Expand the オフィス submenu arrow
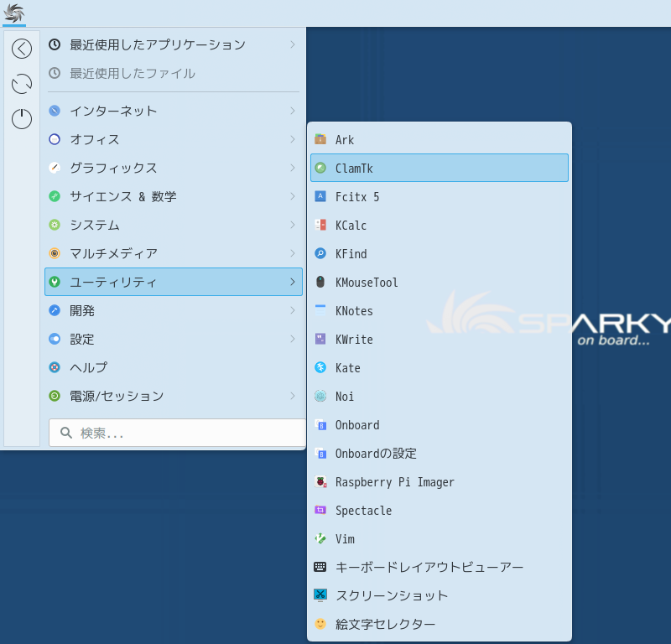671x644 pixels. coord(293,139)
